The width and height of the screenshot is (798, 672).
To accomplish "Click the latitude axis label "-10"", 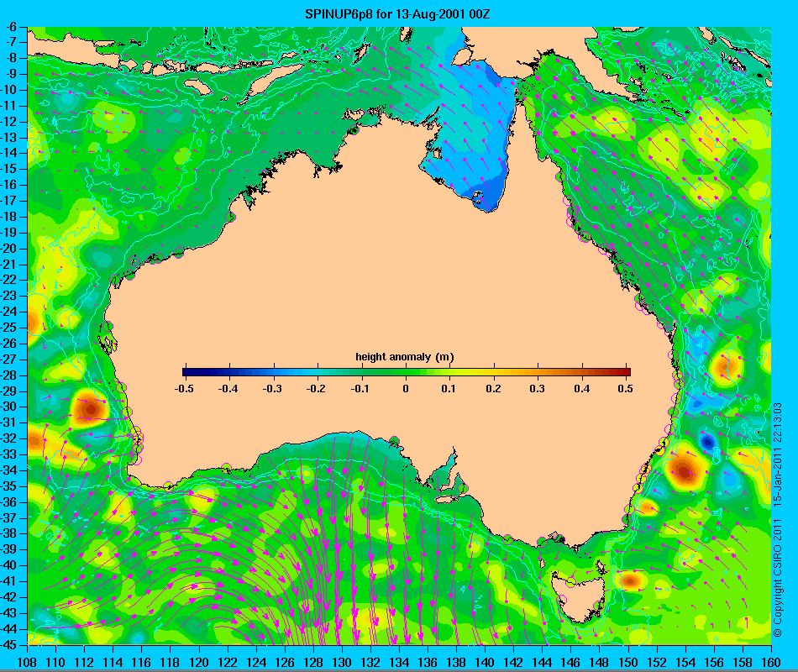I will (8, 90).
